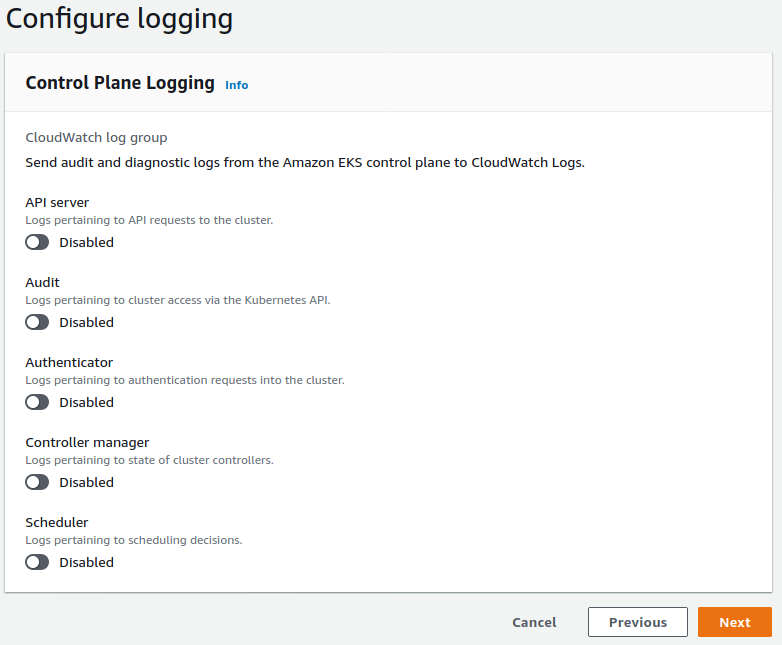Go back with the Previous button
The height and width of the screenshot is (645, 782).
pos(637,622)
